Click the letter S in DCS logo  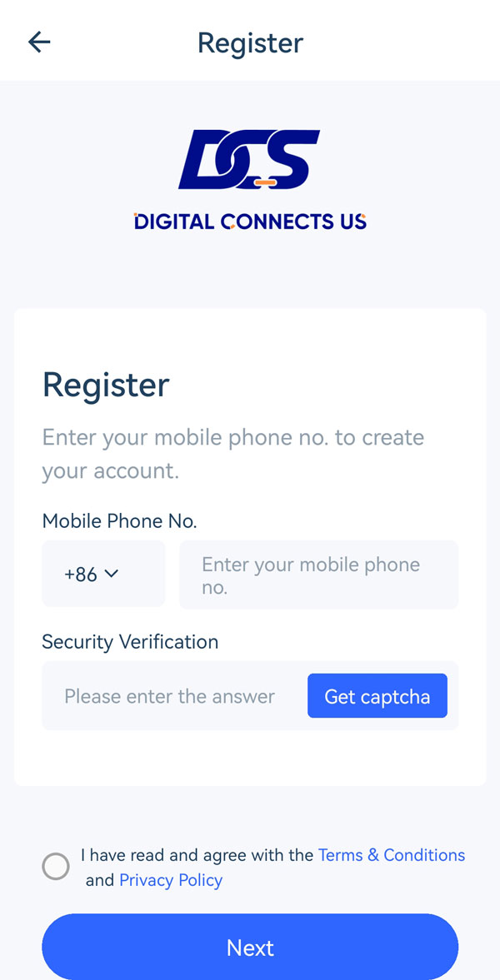tap(287, 158)
